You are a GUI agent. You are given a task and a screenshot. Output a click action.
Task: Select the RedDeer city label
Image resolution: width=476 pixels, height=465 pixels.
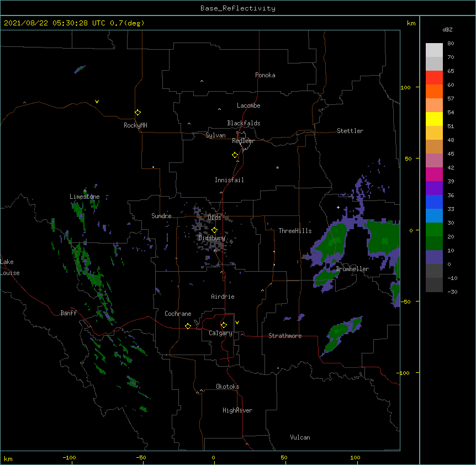pyautogui.click(x=243, y=141)
